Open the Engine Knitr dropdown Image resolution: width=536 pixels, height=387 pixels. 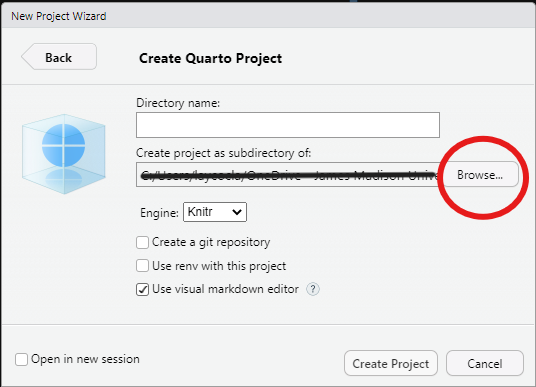click(215, 212)
